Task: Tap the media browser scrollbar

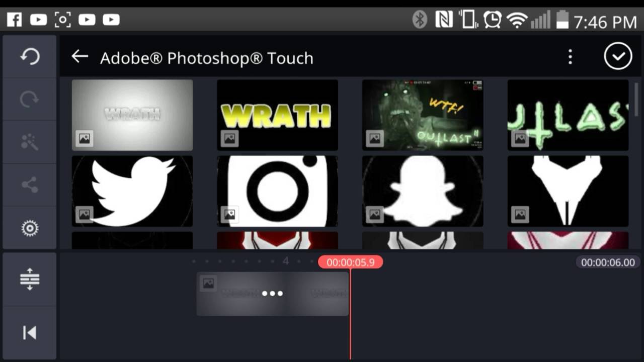Action: (x=636, y=101)
